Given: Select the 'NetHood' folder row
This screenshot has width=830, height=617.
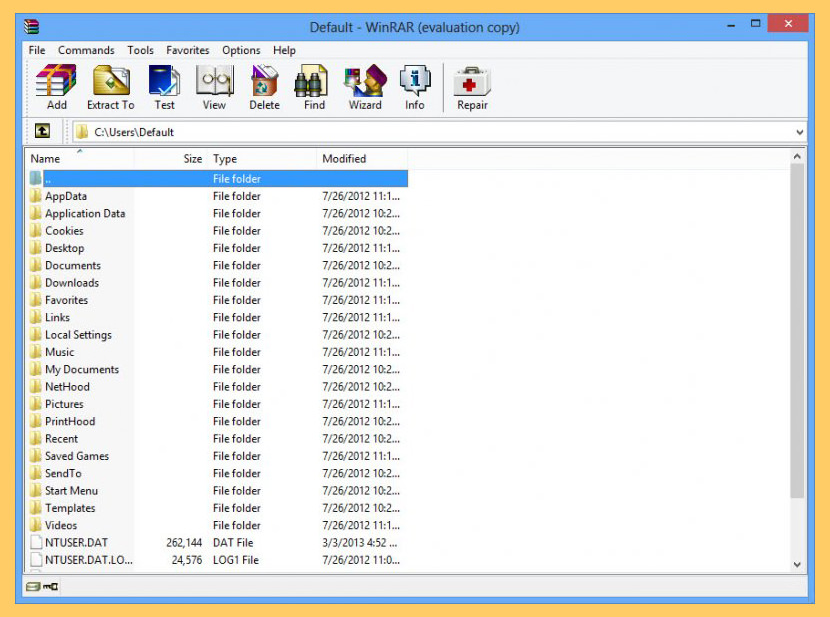Looking at the screenshot, I should (x=217, y=387).
